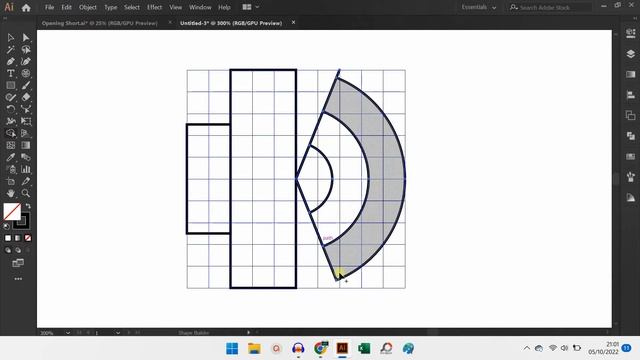Click the Stroke color box
The height and width of the screenshot is (360, 640).
(x=22, y=222)
